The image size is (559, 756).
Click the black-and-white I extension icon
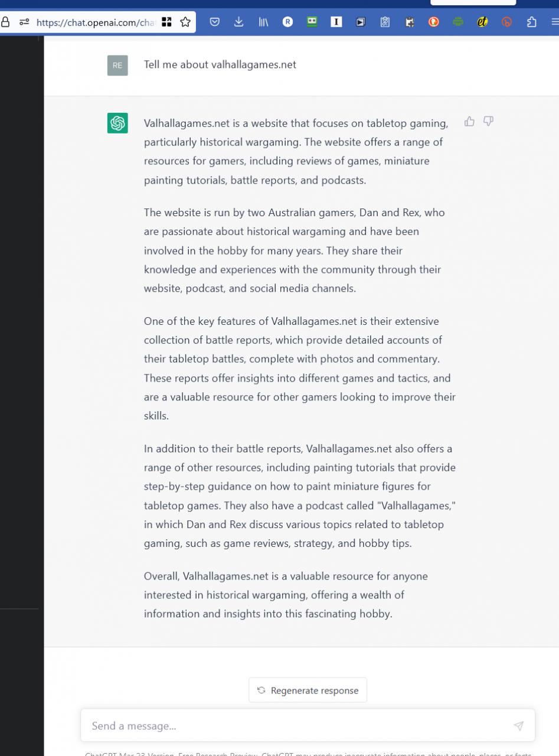pos(336,22)
